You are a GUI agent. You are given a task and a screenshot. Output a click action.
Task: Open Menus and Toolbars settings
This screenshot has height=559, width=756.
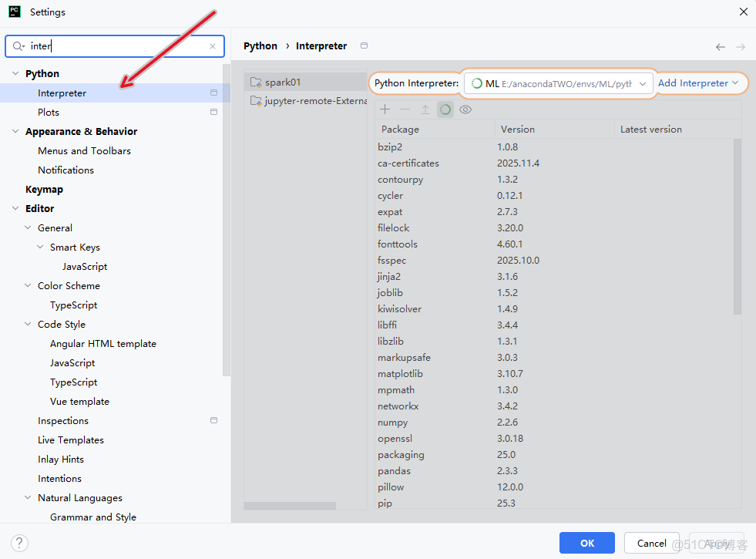point(84,150)
